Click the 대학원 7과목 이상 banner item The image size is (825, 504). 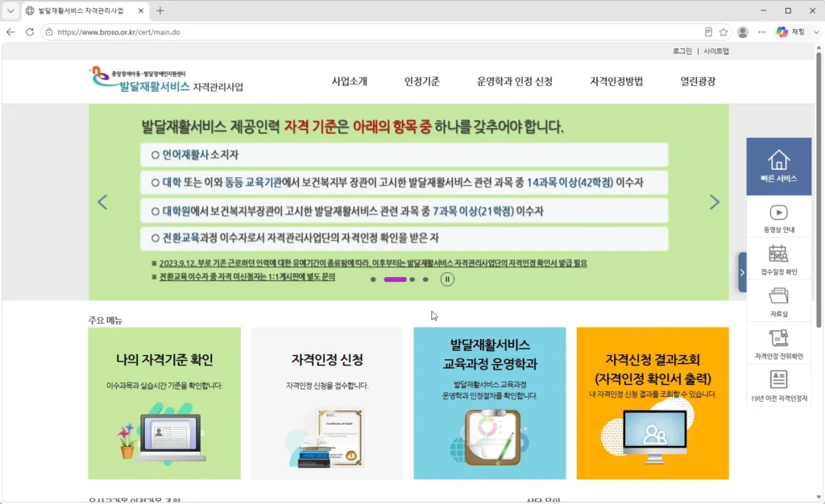point(404,211)
